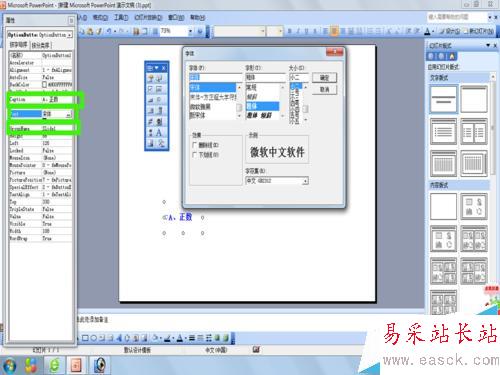
Task: Open the Tools (工具) menu
Action: [121, 17]
